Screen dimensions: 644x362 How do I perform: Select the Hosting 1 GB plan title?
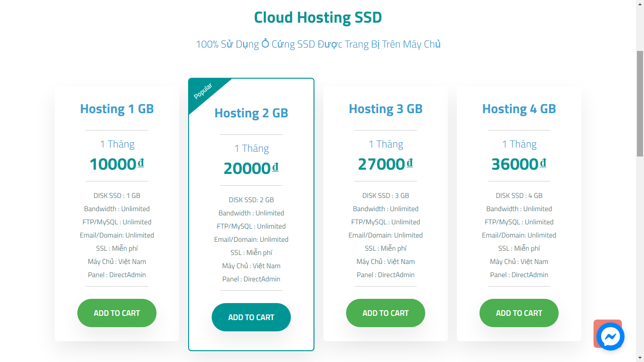(117, 109)
